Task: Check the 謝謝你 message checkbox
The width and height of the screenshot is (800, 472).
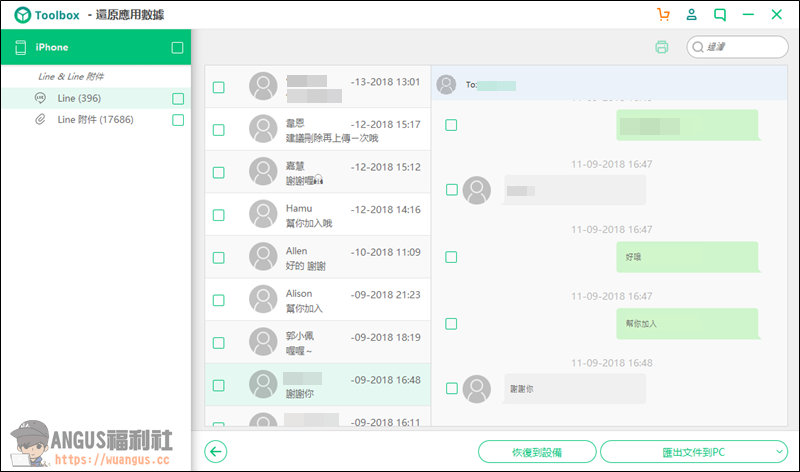Action: pos(452,388)
